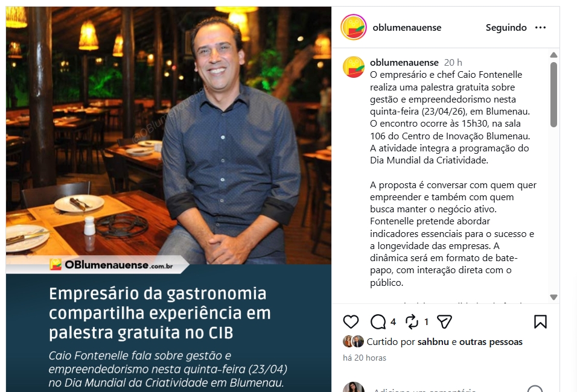Click the há 20 horas timestamp

click(x=365, y=358)
